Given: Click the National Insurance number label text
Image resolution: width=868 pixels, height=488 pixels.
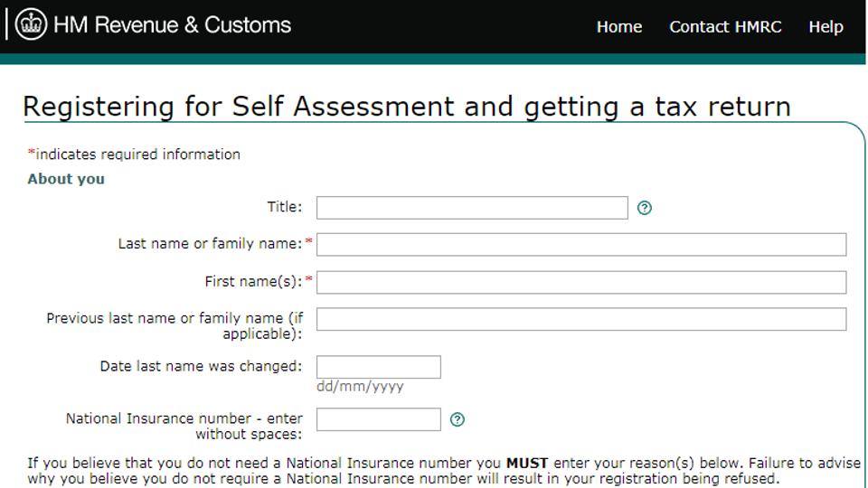Looking at the screenshot, I should click(184, 426).
